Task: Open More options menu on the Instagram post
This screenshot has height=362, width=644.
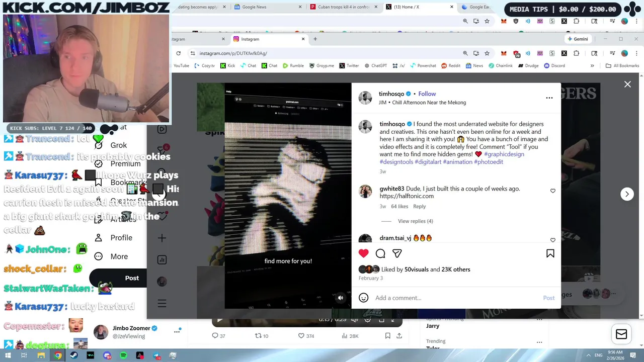Action: [549, 98]
